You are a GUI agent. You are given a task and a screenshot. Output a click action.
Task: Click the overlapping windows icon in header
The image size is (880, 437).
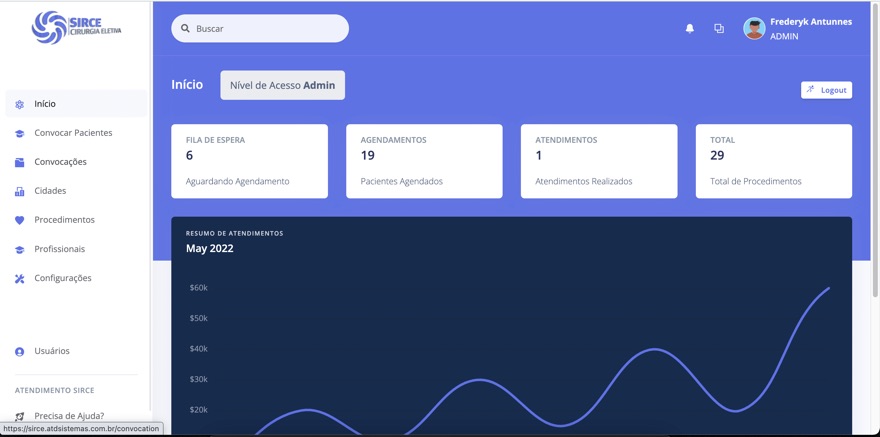click(x=719, y=29)
